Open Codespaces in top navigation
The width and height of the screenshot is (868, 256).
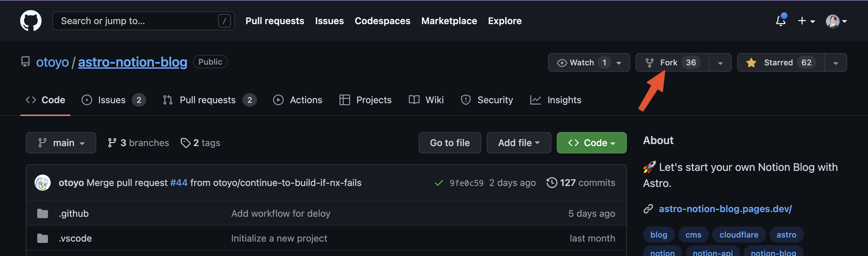coord(382,21)
